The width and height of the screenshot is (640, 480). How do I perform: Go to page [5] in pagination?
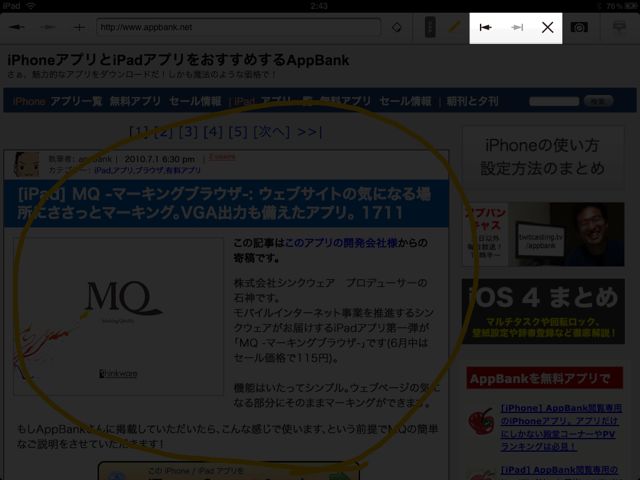(238, 132)
